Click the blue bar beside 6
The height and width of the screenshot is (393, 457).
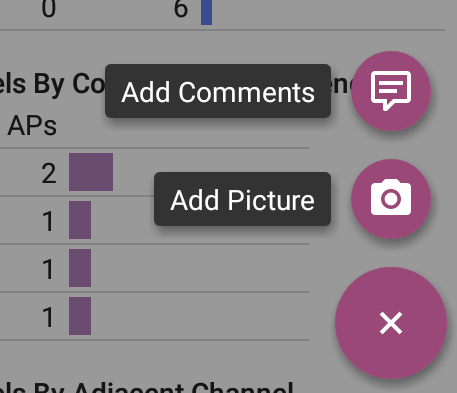(206, 12)
